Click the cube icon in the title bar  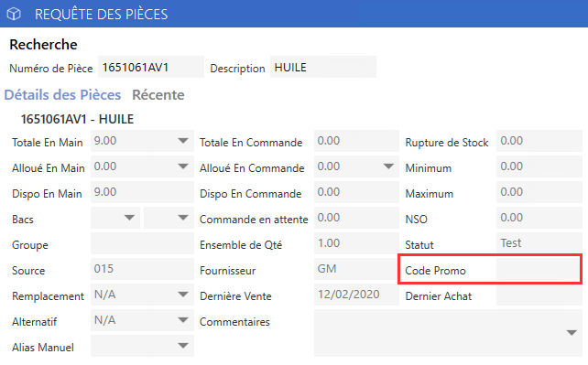pyautogui.click(x=14, y=15)
